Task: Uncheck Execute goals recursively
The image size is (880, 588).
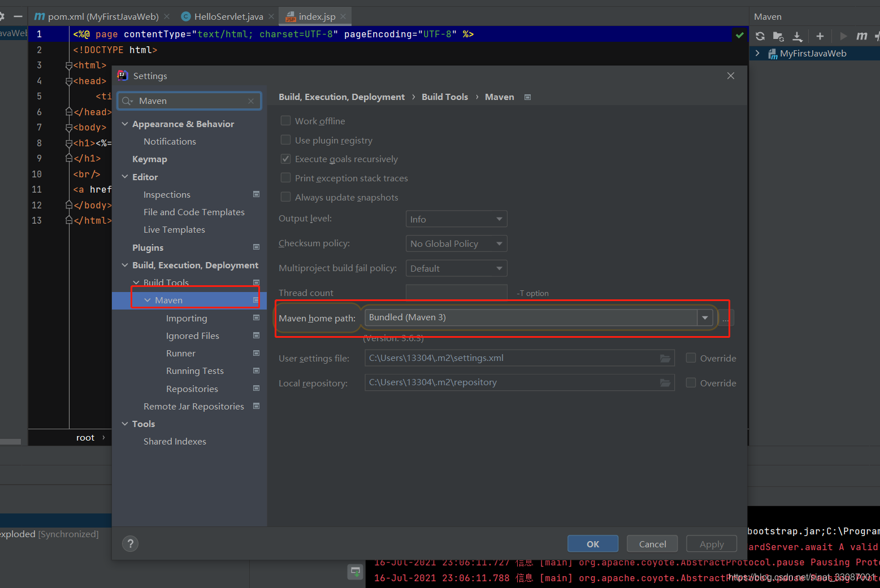Action: 286,159
